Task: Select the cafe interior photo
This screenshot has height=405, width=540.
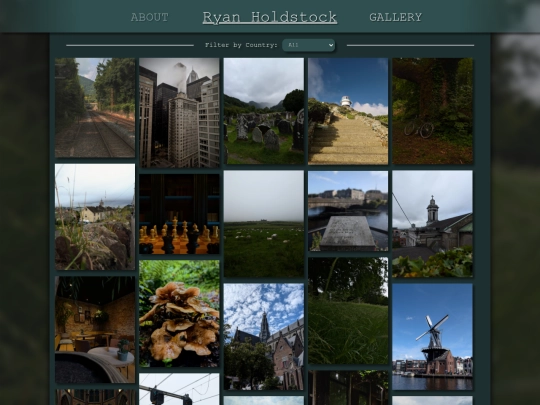Action: pos(95,330)
